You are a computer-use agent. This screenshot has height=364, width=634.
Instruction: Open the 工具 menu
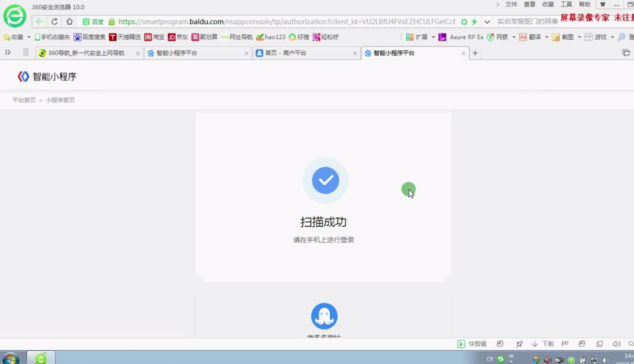click(566, 5)
